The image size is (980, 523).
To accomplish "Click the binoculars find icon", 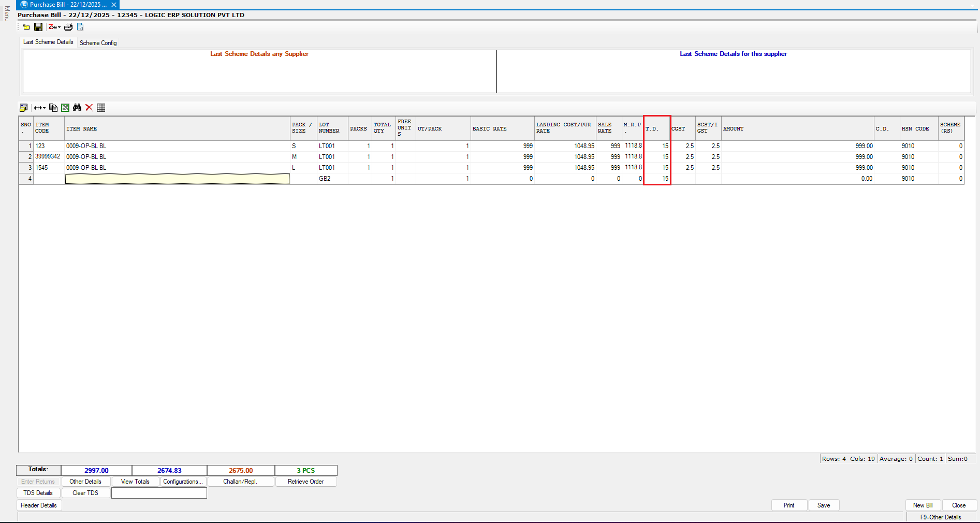I will (x=77, y=108).
